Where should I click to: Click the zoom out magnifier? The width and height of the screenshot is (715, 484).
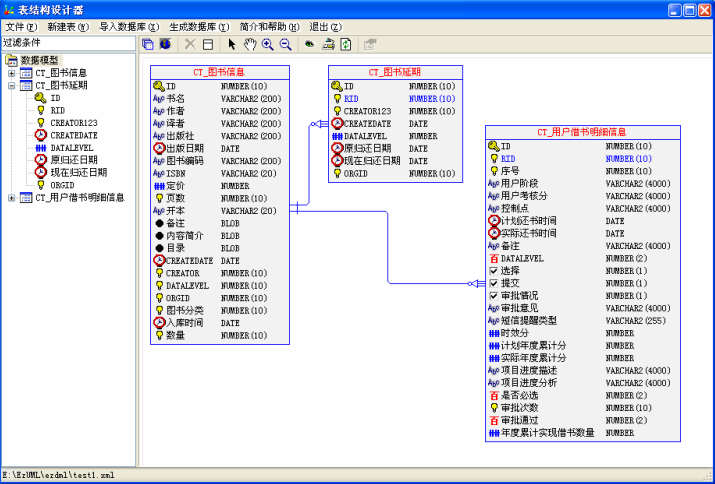(x=286, y=44)
